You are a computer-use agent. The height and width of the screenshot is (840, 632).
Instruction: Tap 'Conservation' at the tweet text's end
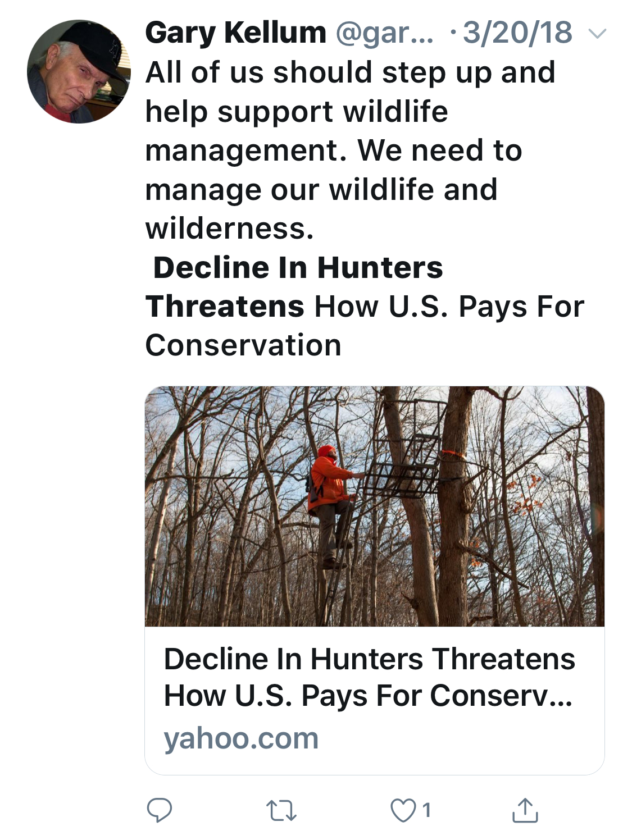coord(243,345)
